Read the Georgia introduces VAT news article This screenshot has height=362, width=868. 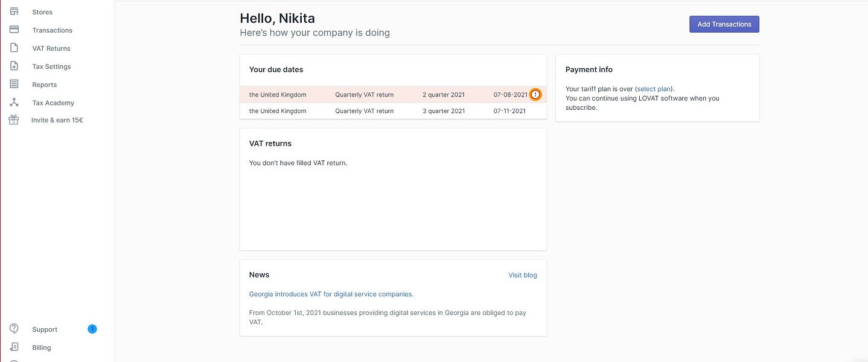(331, 294)
